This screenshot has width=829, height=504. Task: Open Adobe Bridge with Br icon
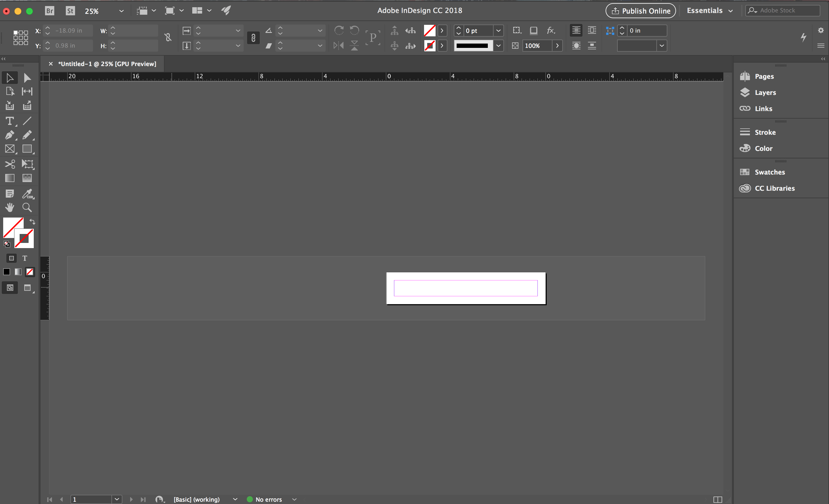point(49,11)
